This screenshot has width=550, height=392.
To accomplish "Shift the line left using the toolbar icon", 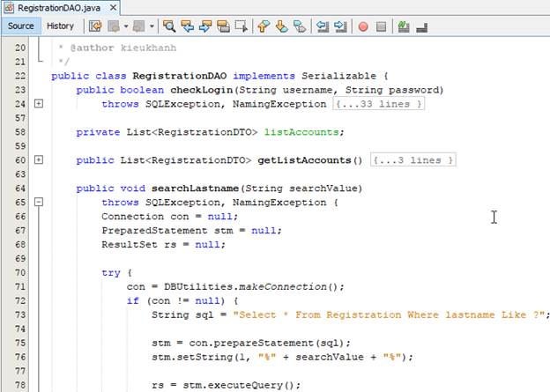I will [323, 26].
